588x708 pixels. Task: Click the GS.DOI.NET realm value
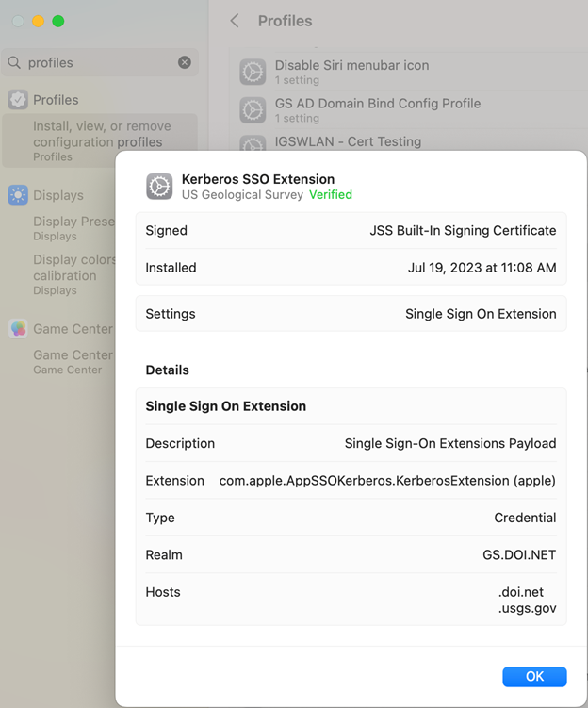click(x=519, y=554)
